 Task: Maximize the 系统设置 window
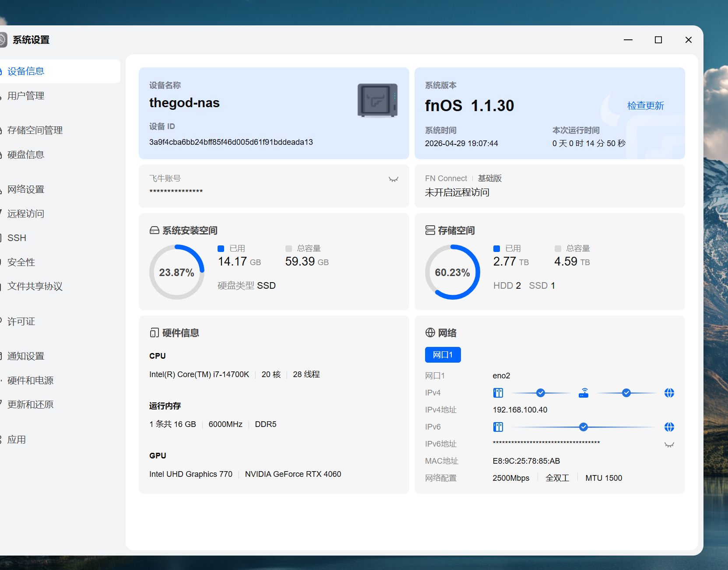tap(658, 40)
